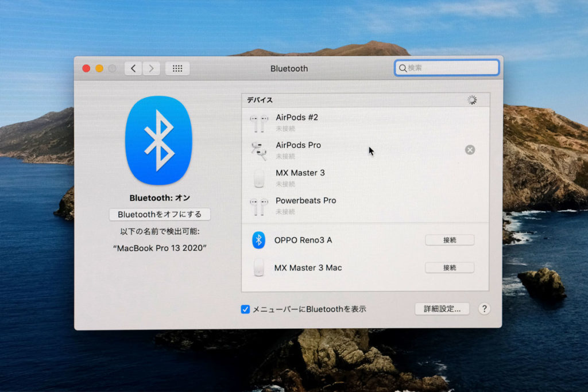Click the scanning spinner in Devices header

[472, 100]
